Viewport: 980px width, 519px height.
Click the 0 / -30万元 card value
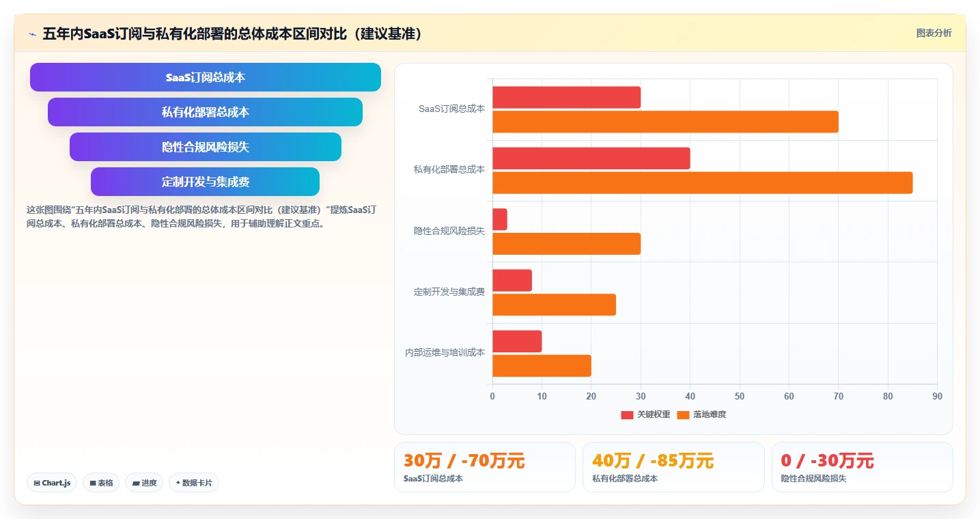(827, 461)
